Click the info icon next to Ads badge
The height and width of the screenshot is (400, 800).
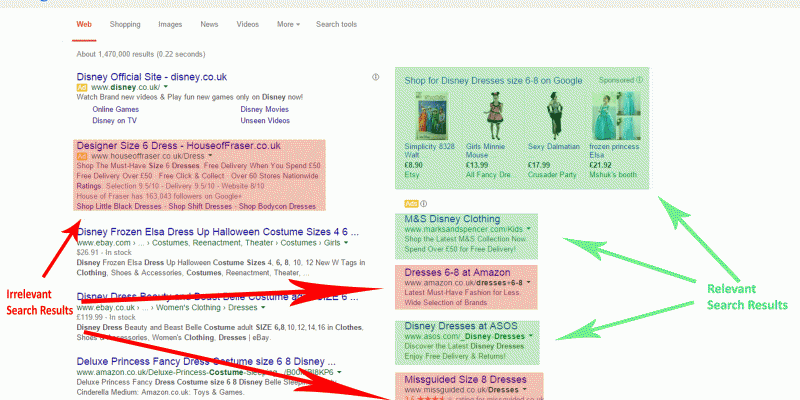pyautogui.click(x=423, y=204)
